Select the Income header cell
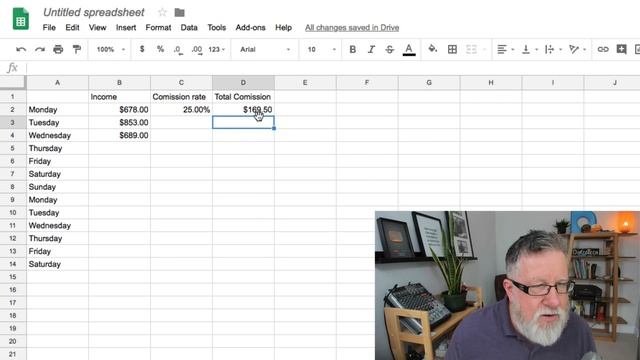This screenshot has height=360, width=640. 119,97
